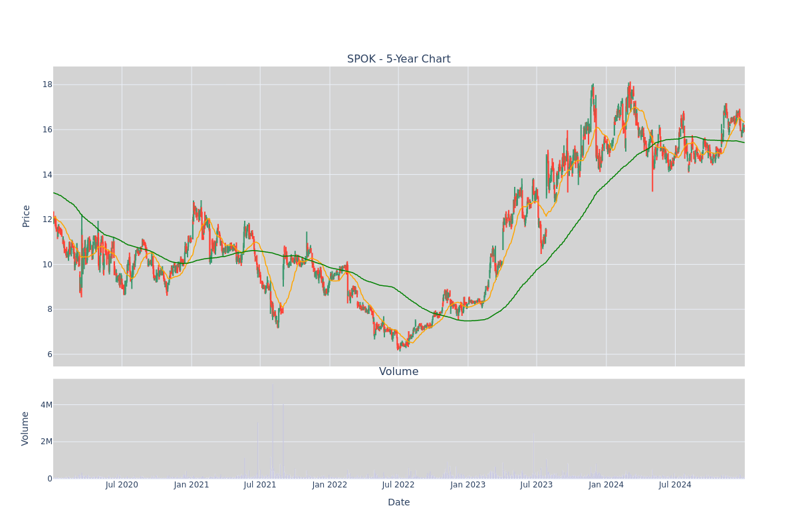798x532 pixels.
Task: Click the "Date" x-axis label
Action: 399,503
